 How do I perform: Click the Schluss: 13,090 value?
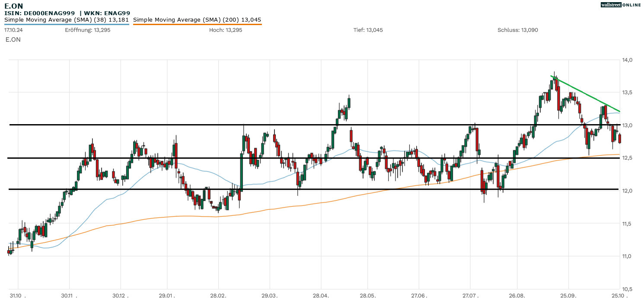tap(517, 30)
